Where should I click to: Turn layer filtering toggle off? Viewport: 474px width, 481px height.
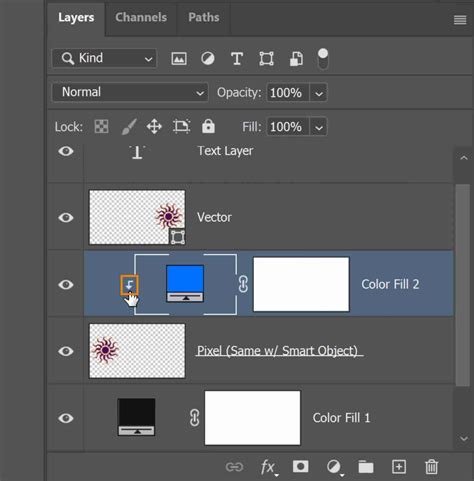(323, 59)
